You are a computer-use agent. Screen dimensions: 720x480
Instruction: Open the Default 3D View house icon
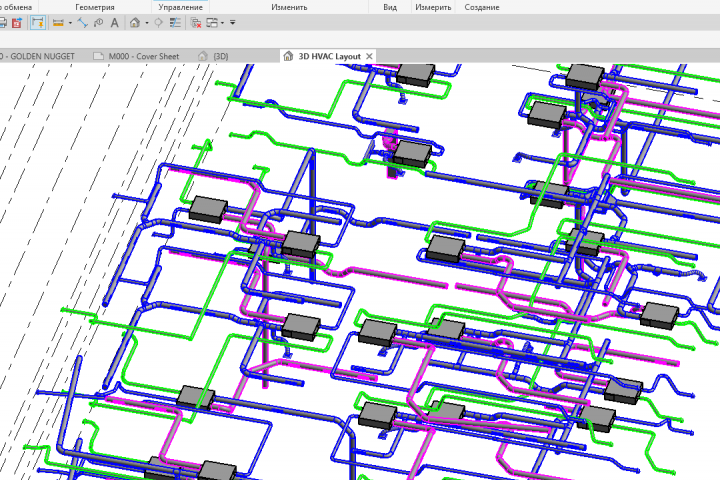click(x=135, y=23)
